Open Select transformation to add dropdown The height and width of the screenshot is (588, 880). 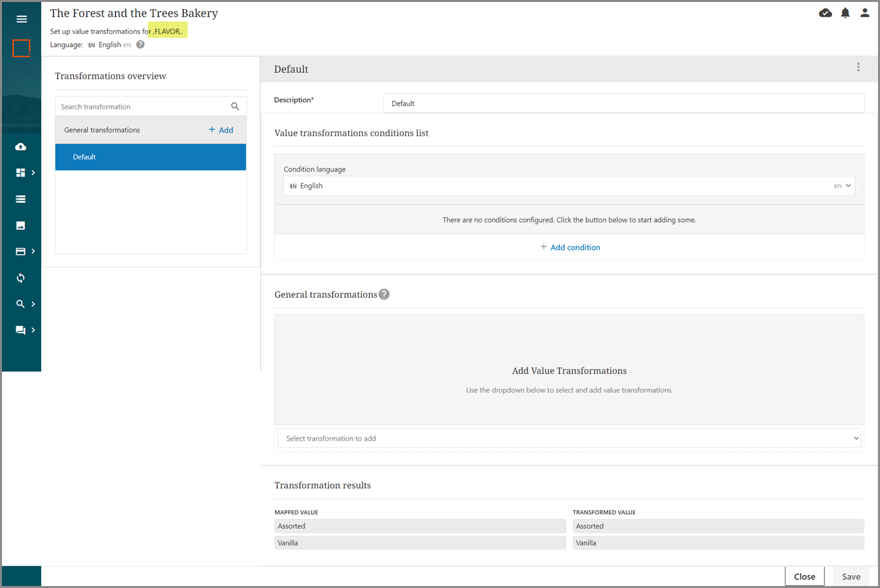(569, 439)
